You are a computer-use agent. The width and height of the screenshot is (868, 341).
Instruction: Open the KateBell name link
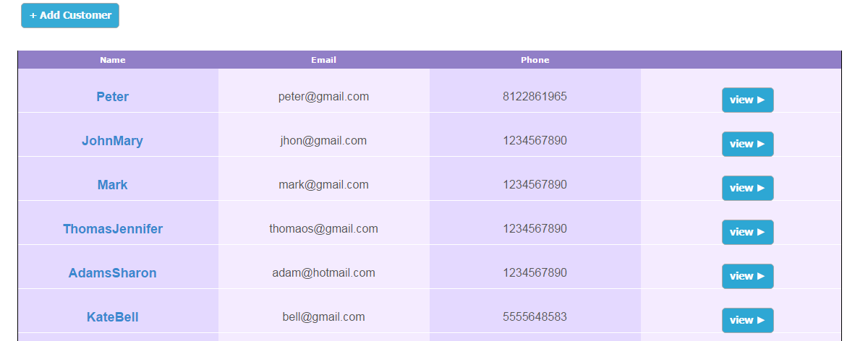click(x=112, y=317)
